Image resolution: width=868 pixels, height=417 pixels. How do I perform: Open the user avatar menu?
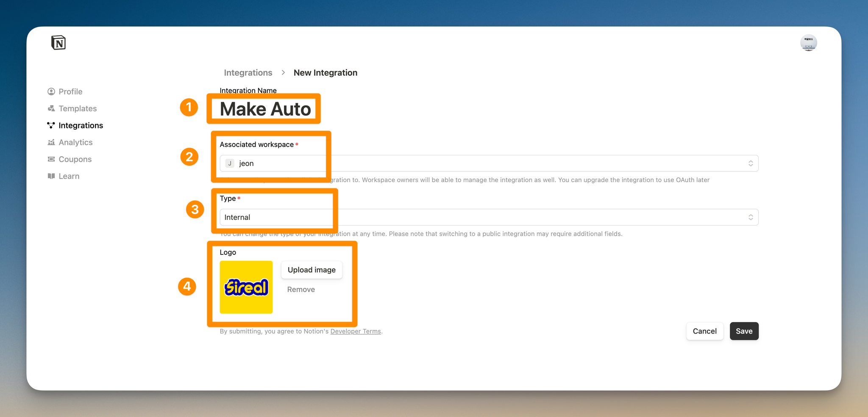click(808, 43)
